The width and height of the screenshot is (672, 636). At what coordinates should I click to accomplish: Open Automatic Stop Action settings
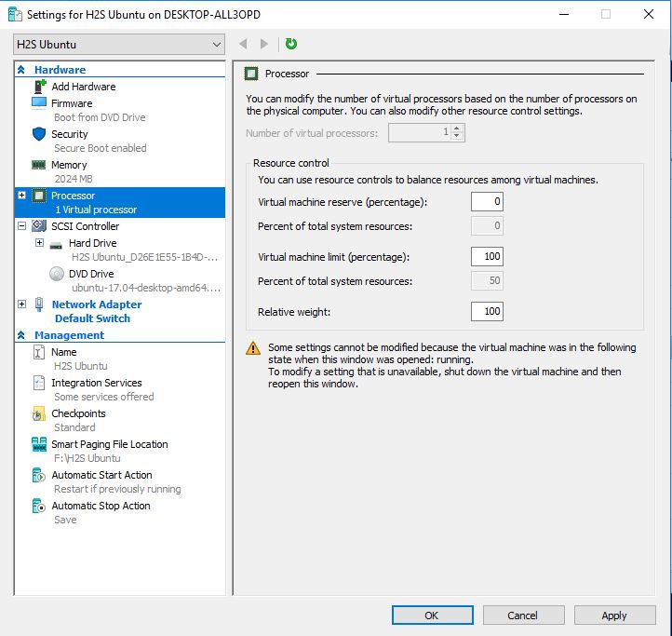pos(101,506)
